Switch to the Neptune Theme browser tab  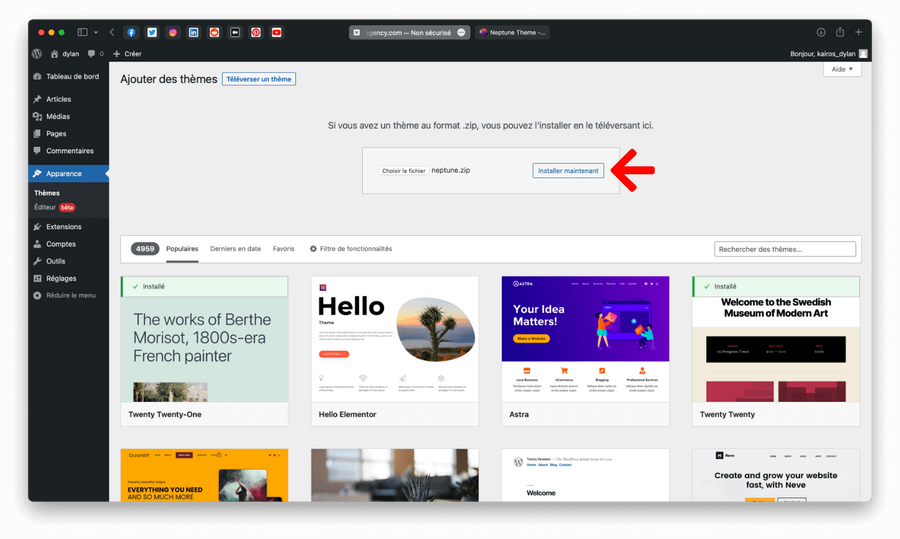tap(512, 33)
